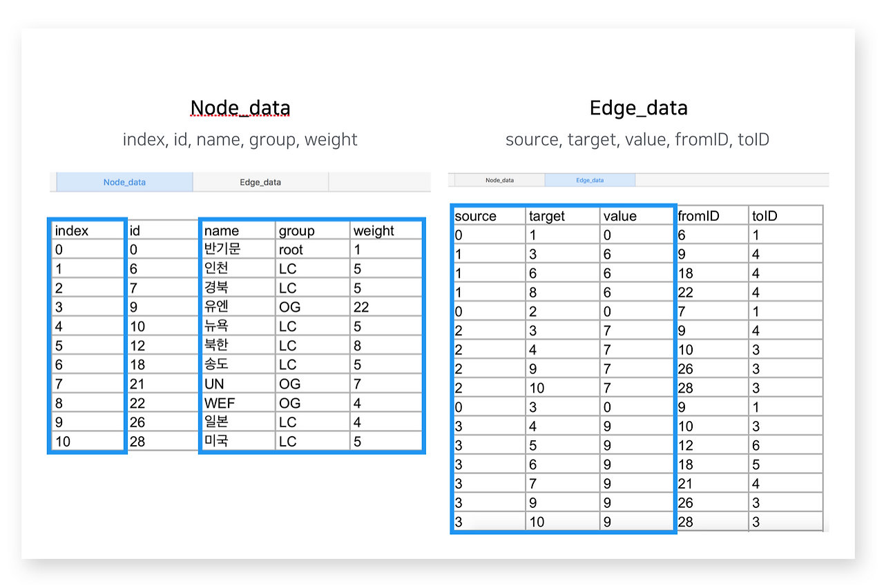Click the "name" column header cell

pos(237,231)
